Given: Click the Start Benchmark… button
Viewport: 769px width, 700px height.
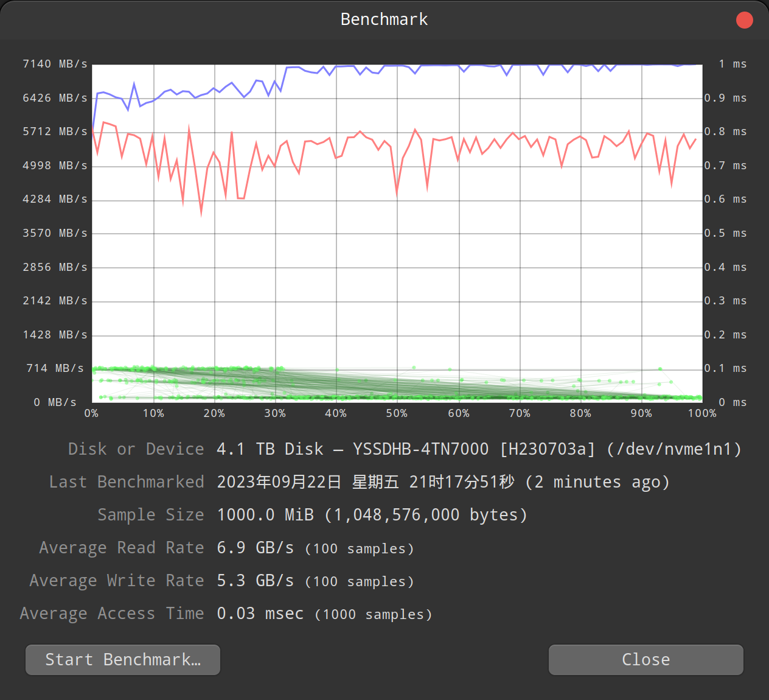Looking at the screenshot, I should tap(123, 660).
